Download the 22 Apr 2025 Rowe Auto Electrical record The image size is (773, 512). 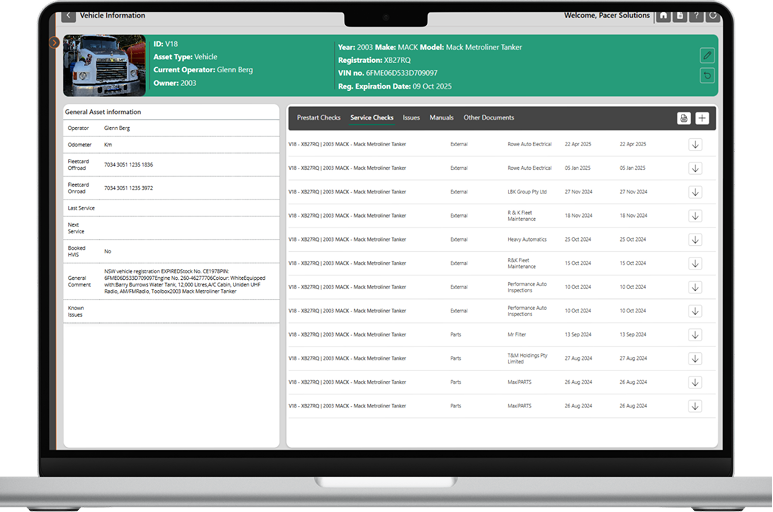(x=695, y=144)
